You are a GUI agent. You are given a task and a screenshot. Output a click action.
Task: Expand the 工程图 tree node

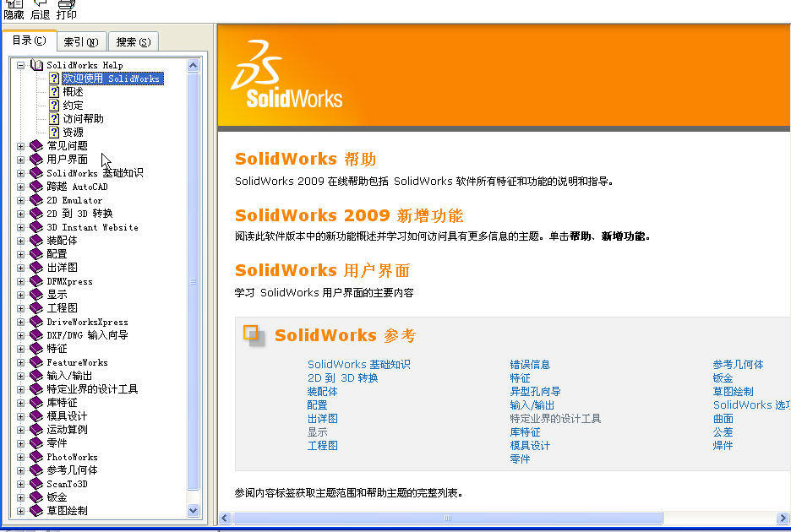coord(20,308)
